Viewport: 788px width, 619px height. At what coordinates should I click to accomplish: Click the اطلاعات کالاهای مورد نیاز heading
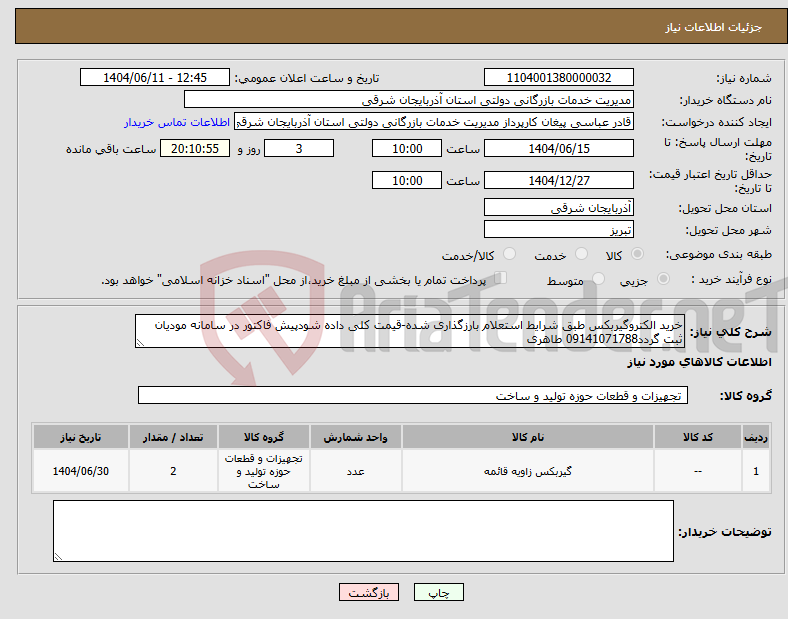point(699,362)
